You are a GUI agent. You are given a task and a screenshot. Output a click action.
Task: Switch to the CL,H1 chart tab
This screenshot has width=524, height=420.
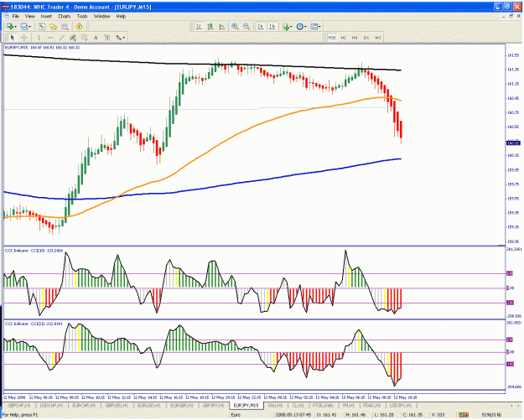click(x=298, y=405)
